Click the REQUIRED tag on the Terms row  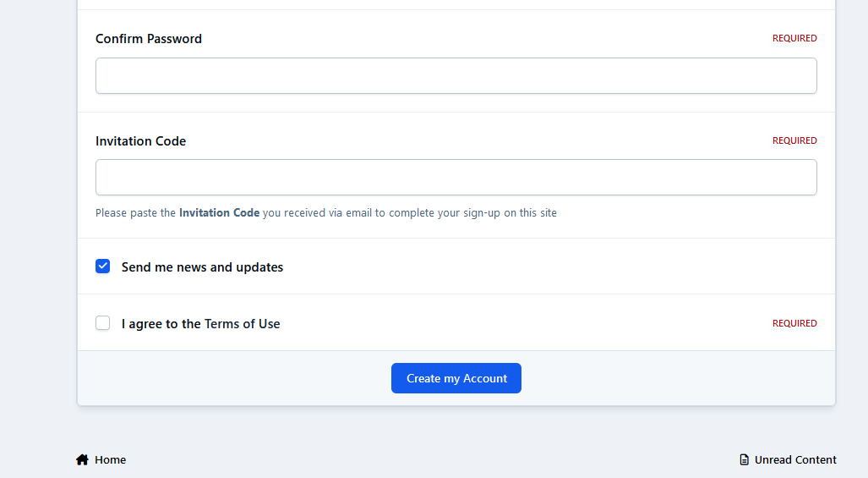(x=794, y=323)
